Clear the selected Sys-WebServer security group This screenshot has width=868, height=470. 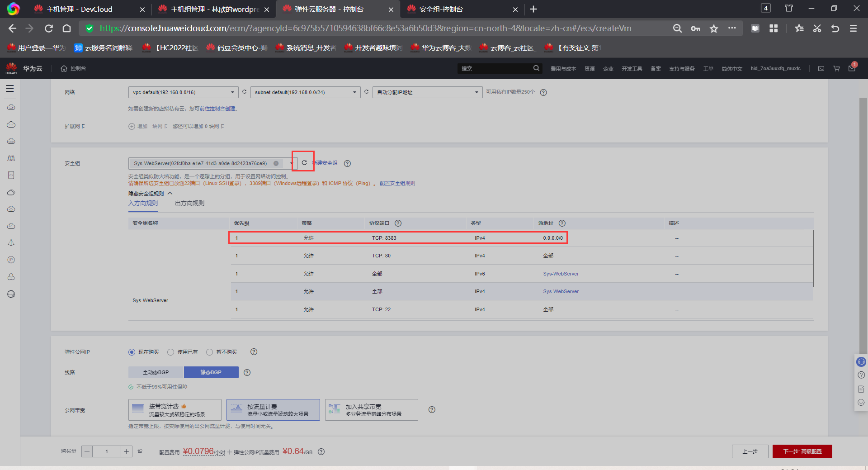coord(276,163)
